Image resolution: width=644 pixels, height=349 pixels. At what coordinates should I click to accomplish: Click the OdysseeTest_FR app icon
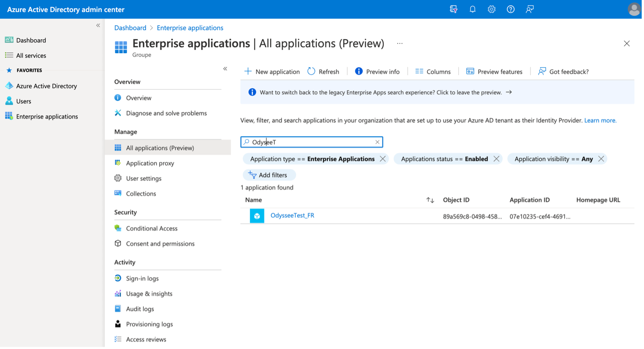point(257,216)
